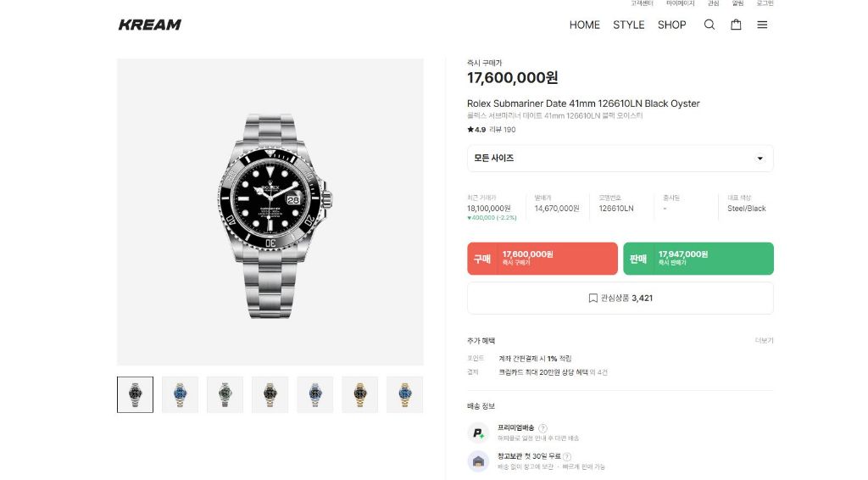Click the red 구매 17,600,000원 button

(x=542, y=259)
